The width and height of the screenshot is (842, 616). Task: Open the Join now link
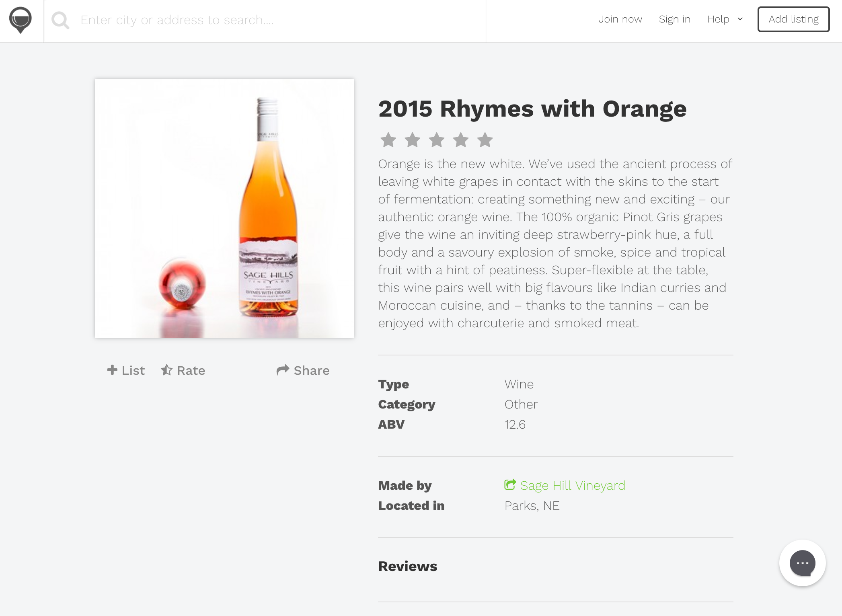point(620,19)
